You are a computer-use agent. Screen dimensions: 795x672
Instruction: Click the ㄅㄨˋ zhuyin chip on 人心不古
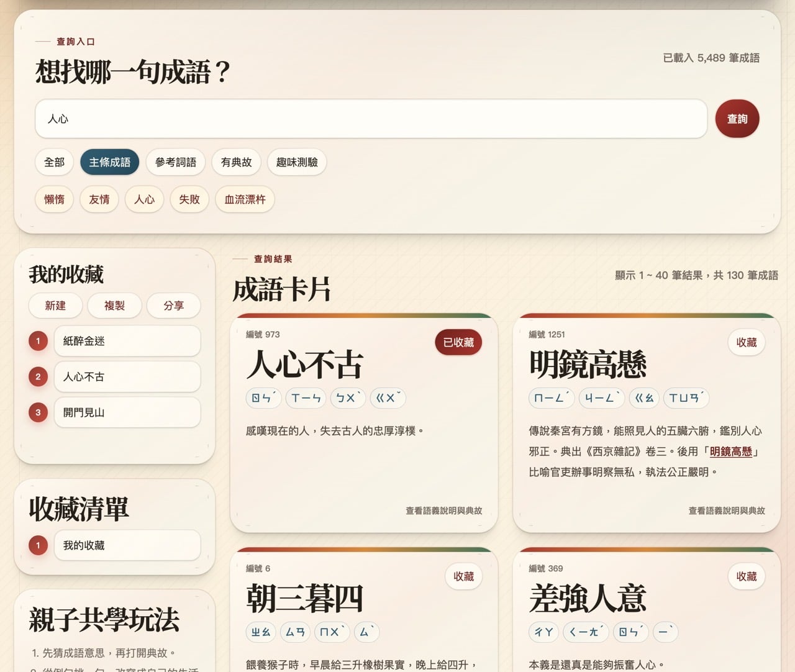348,398
